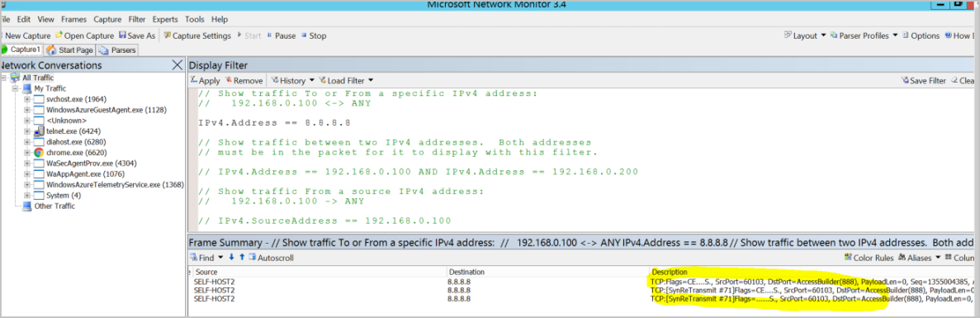This screenshot has height=318, width=980.
Task: Expand the <Unknown> conversation node
Action: point(27,121)
